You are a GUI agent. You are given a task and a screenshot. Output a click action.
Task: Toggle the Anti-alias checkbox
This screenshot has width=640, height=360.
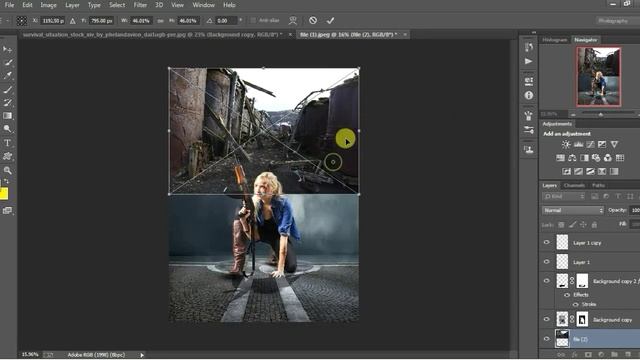point(253,20)
